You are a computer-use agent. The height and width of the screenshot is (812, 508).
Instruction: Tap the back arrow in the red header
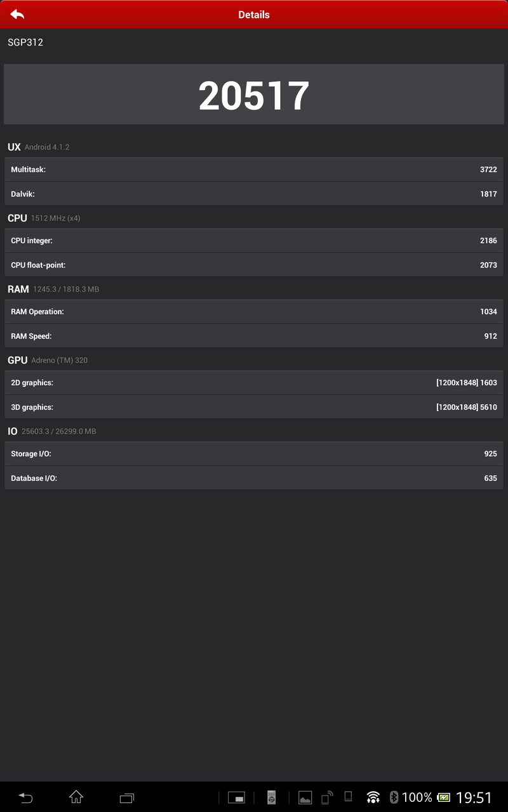(17, 15)
